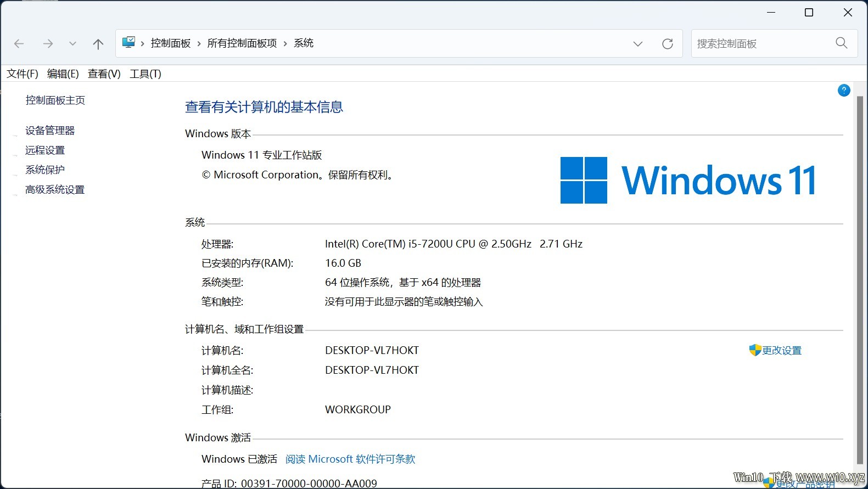The height and width of the screenshot is (489, 868).
Task: Expand chevron before 控制面板 breadcrumb
Action: click(143, 44)
